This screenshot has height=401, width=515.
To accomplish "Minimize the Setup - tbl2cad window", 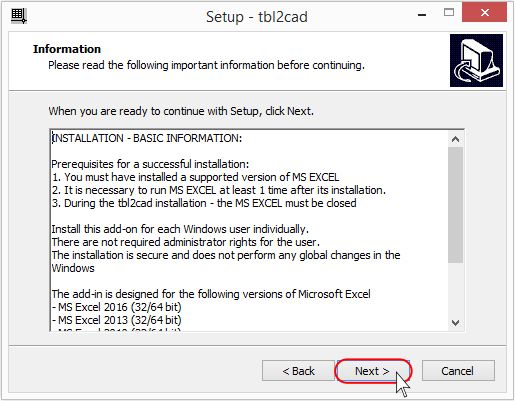I will pyautogui.click(x=422, y=15).
